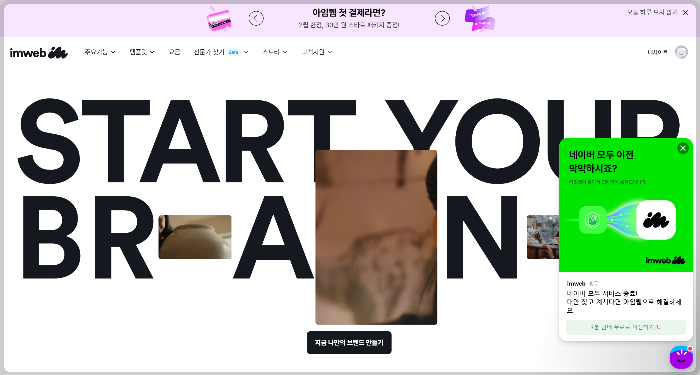Open the user profile avatar

click(681, 52)
